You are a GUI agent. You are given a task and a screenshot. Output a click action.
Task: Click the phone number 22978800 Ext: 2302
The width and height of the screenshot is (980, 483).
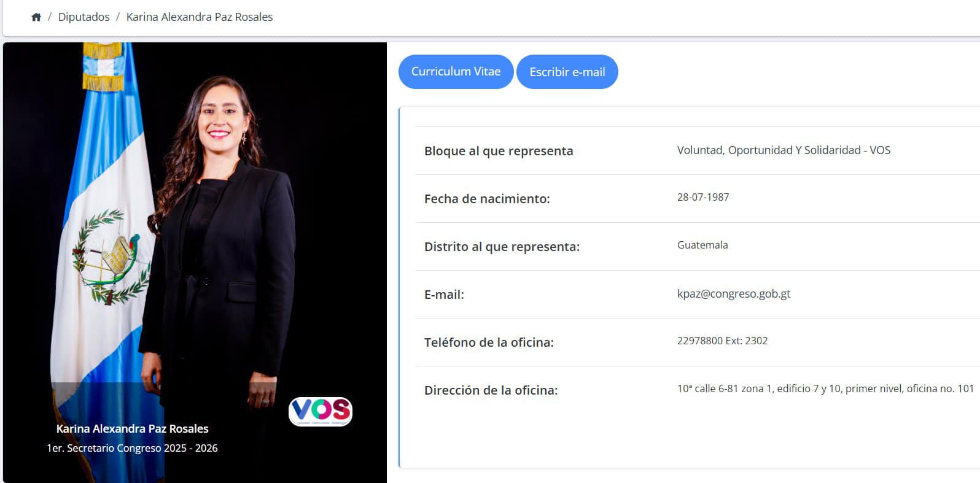click(x=722, y=341)
